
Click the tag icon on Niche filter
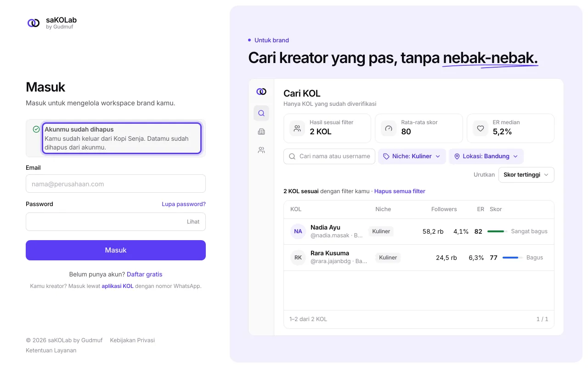click(386, 156)
